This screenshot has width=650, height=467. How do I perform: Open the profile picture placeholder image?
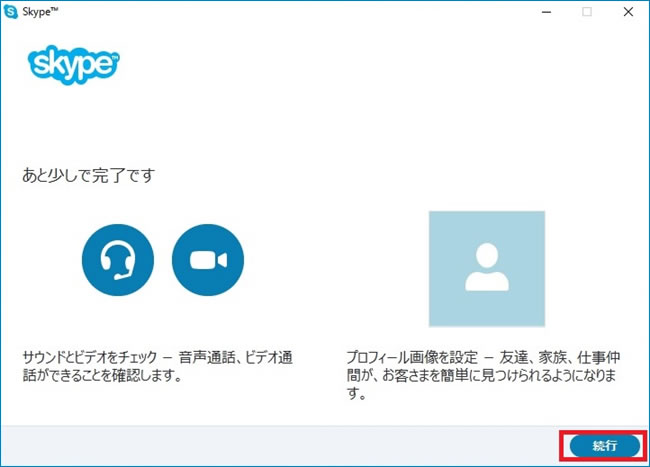coord(487,269)
